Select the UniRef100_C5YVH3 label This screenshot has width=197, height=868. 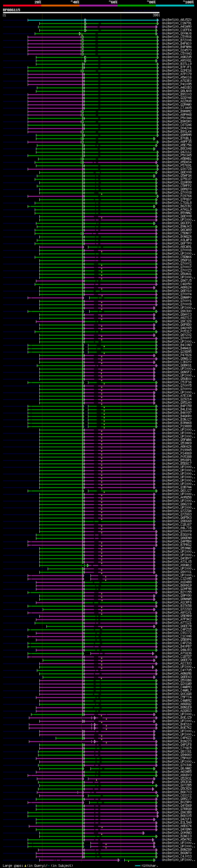click(177, 54)
